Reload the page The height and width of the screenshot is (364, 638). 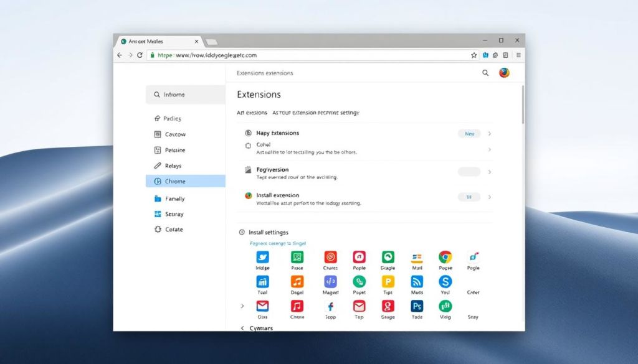[140, 55]
